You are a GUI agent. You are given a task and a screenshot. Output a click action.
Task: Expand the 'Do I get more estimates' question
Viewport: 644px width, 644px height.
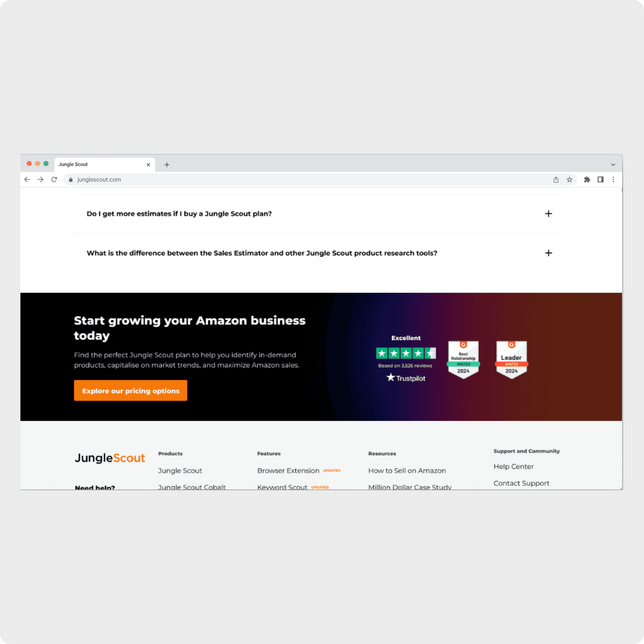coord(319,214)
